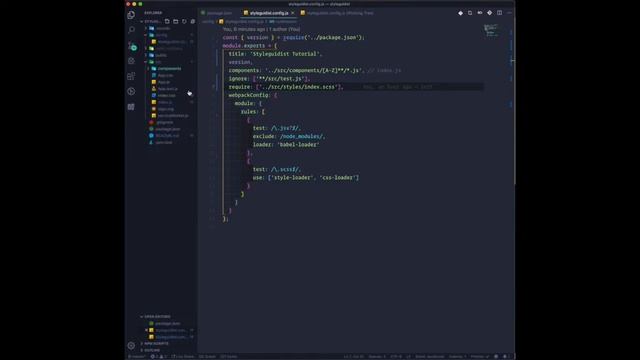Click the 'babel-loader' string in code

pyautogui.click(x=298, y=144)
